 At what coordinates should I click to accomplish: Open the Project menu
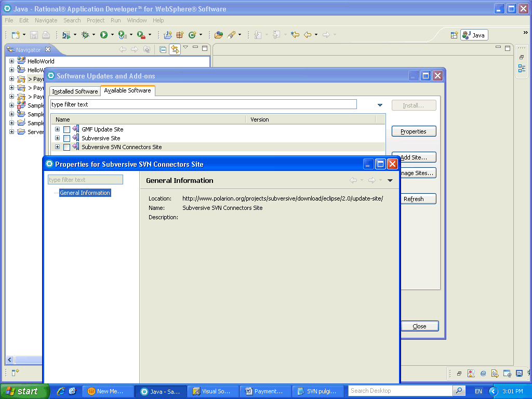click(96, 20)
